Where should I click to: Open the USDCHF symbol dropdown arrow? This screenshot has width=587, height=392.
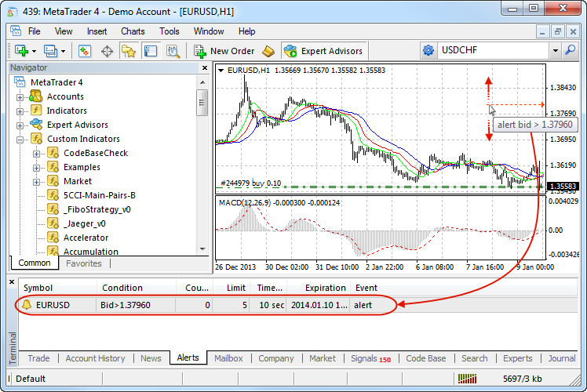point(556,50)
